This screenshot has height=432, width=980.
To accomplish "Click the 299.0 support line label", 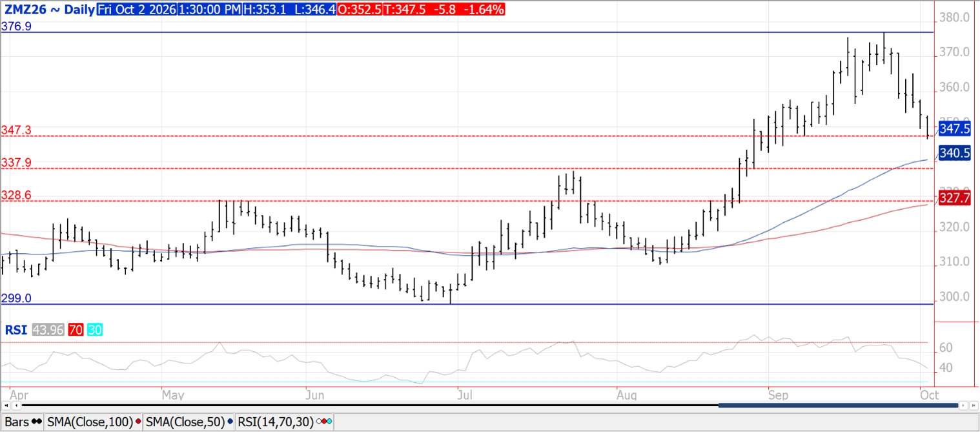I will [17, 298].
